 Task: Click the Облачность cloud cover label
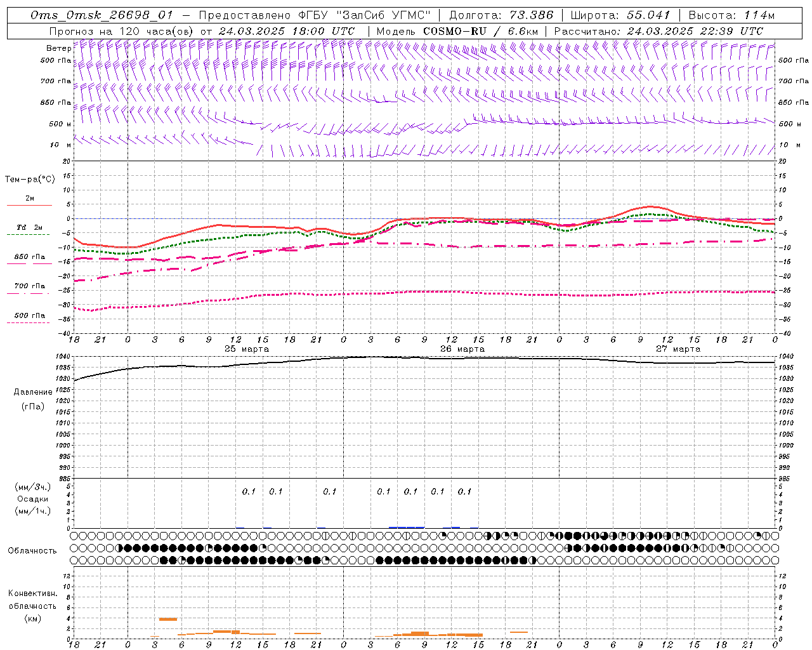[32, 551]
